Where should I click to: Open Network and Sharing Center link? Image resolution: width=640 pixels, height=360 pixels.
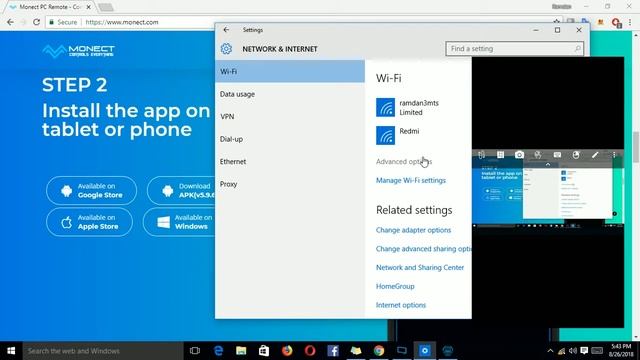coord(420,267)
